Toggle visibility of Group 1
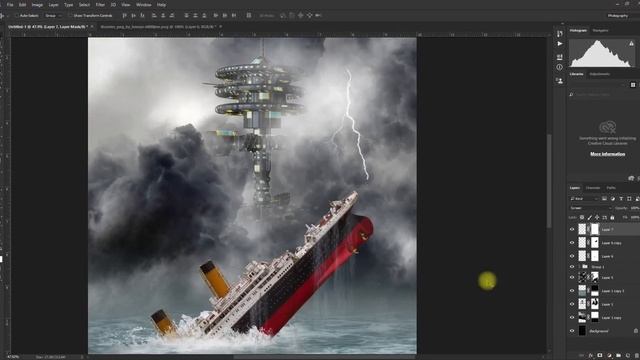The image size is (640, 360). (x=572, y=267)
